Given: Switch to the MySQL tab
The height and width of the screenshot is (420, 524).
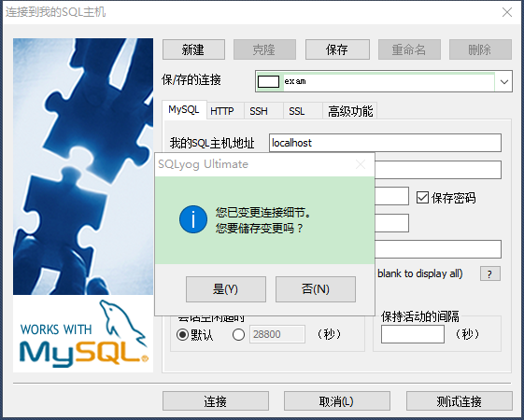Looking at the screenshot, I should (184, 109).
